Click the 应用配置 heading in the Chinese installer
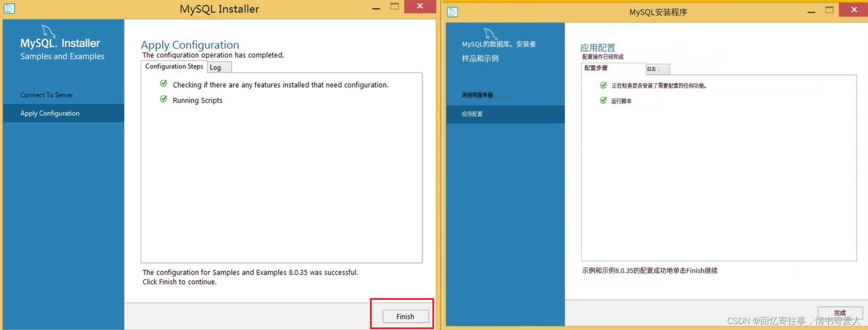The width and height of the screenshot is (868, 330). point(597,48)
